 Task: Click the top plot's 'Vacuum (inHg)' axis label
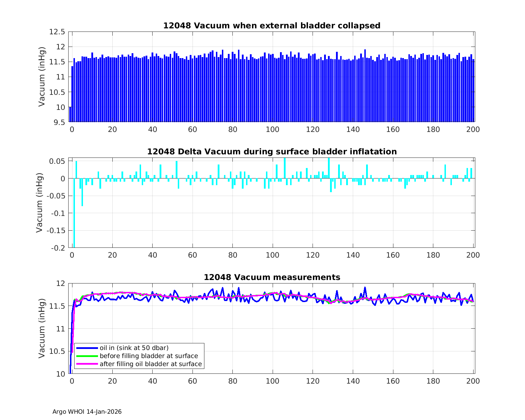point(42,77)
